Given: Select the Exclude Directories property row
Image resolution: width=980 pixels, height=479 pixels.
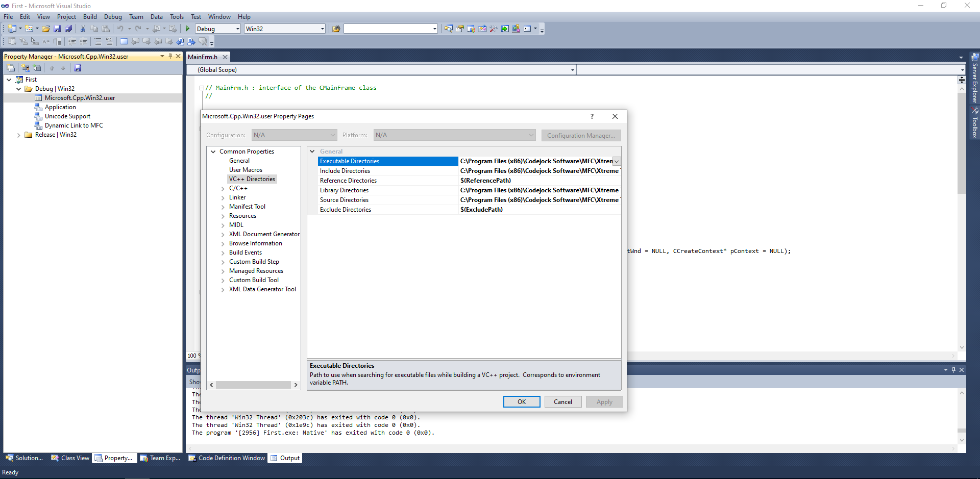Looking at the screenshot, I should point(469,210).
